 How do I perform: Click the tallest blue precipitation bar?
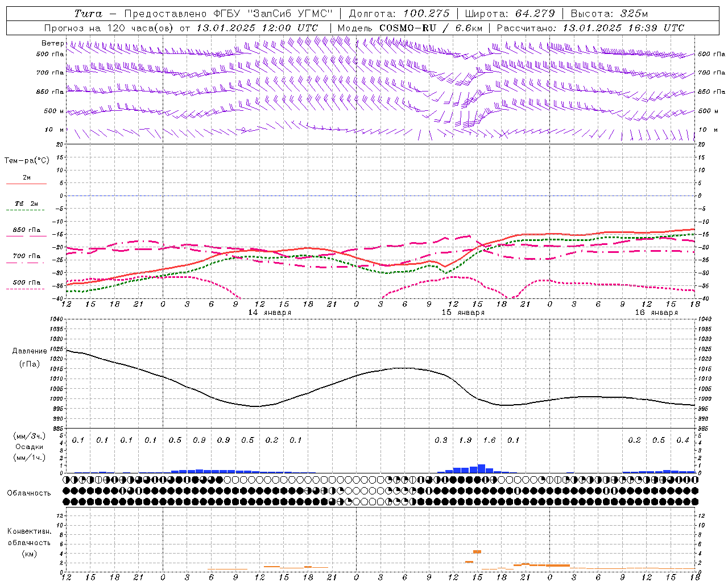pos(481,468)
